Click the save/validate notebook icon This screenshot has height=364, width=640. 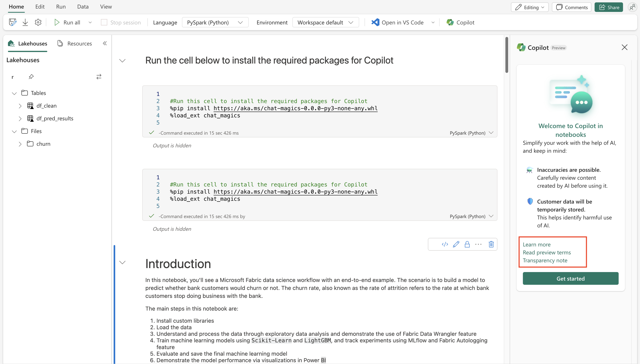[x=13, y=22]
